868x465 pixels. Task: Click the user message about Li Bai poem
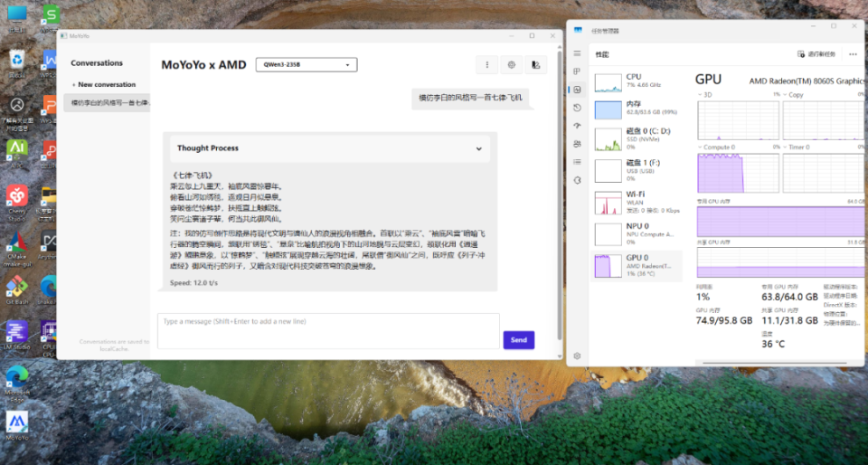pyautogui.click(x=470, y=98)
